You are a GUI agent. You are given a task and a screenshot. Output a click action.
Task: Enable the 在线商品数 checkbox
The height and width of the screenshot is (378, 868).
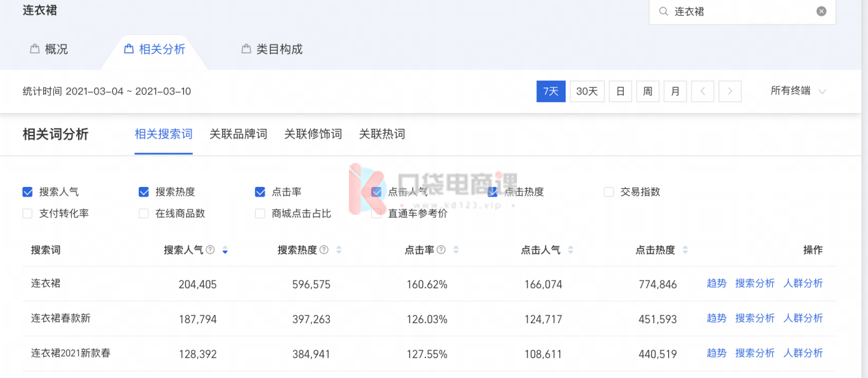click(144, 214)
